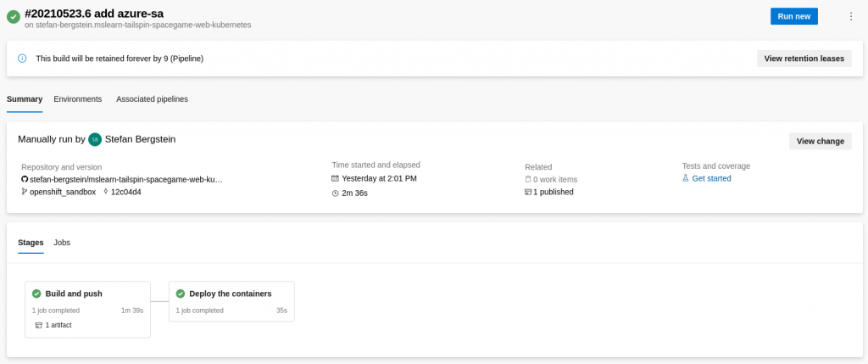Click the branch icon next to openshift_sandbox

pos(25,192)
